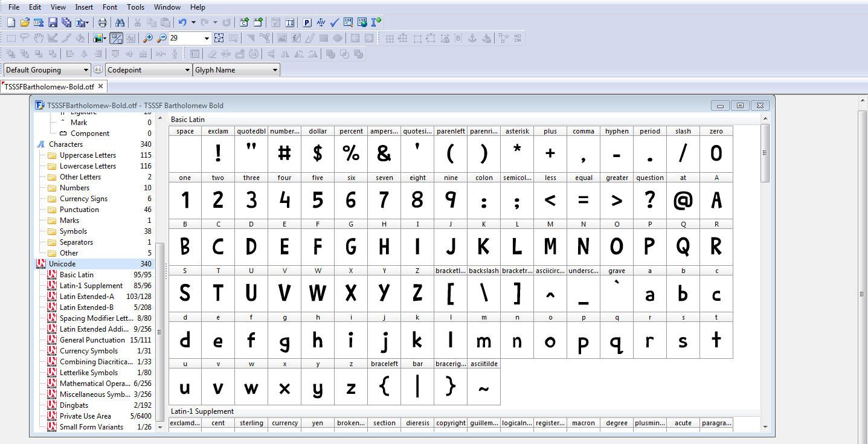Select the Numbers category
Viewport: 868px width, 444px height.
coord(74,188)
